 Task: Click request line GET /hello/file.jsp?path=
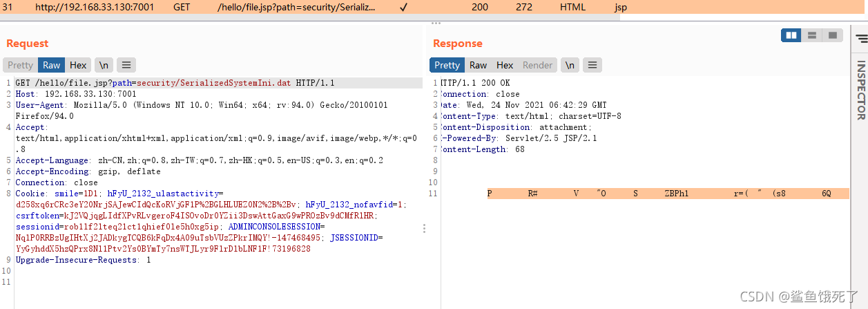point(175,83)
